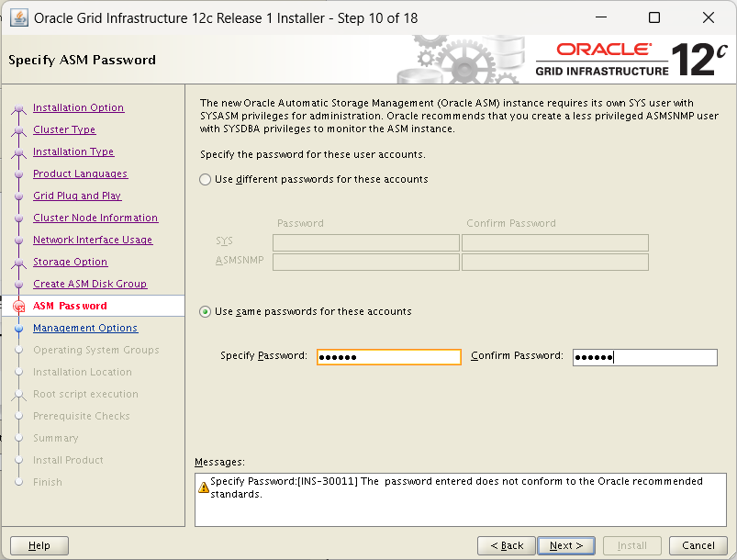Click the Help button
Viewport: 737px width, 560px height.
pos(39,545)
